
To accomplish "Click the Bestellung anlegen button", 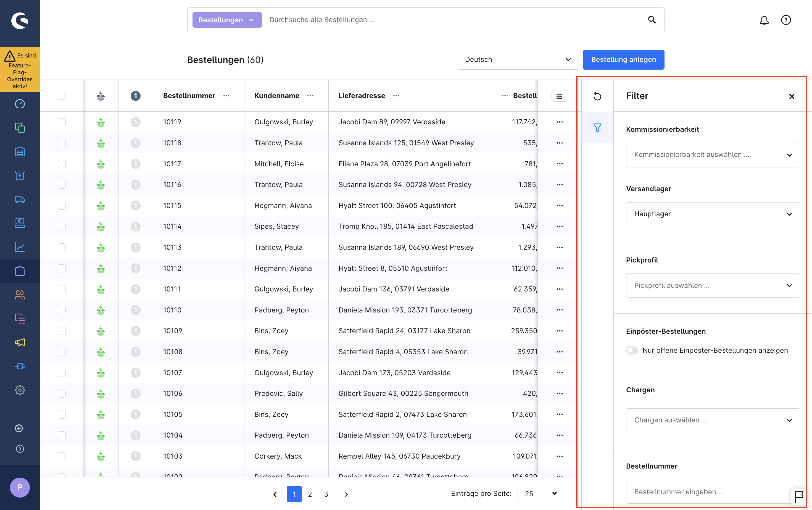I will pos(623,60).
